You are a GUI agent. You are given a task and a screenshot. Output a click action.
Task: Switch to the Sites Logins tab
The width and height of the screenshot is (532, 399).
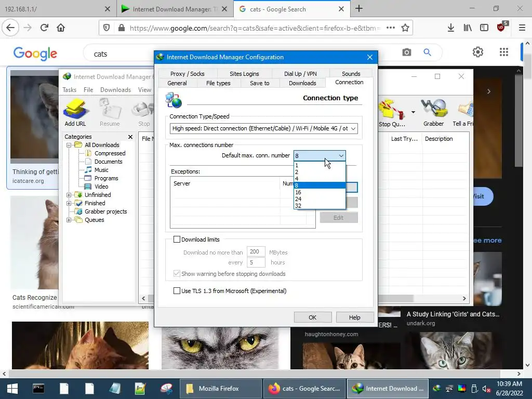[244, 74]
